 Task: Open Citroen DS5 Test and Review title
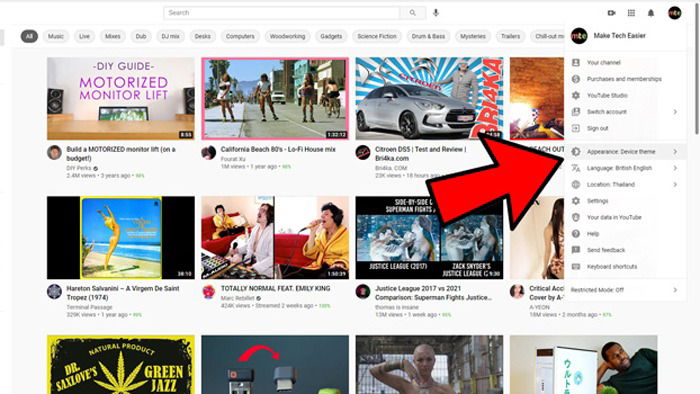[x=420, y=154]
